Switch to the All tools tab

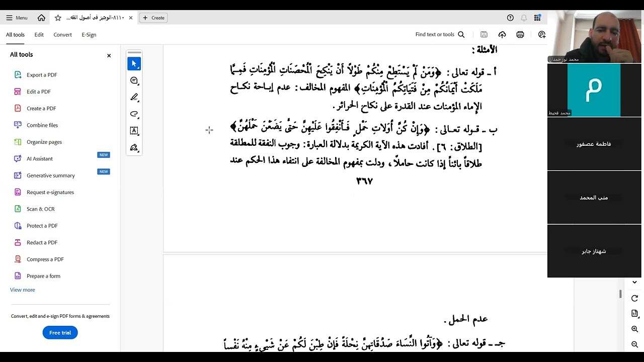(15, 35)
